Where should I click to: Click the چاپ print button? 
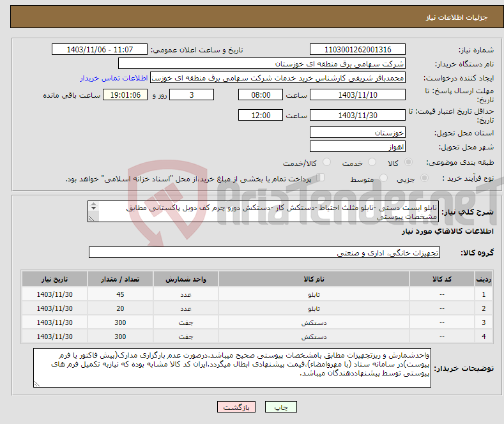pyautogui.click(x=281, y=407)
